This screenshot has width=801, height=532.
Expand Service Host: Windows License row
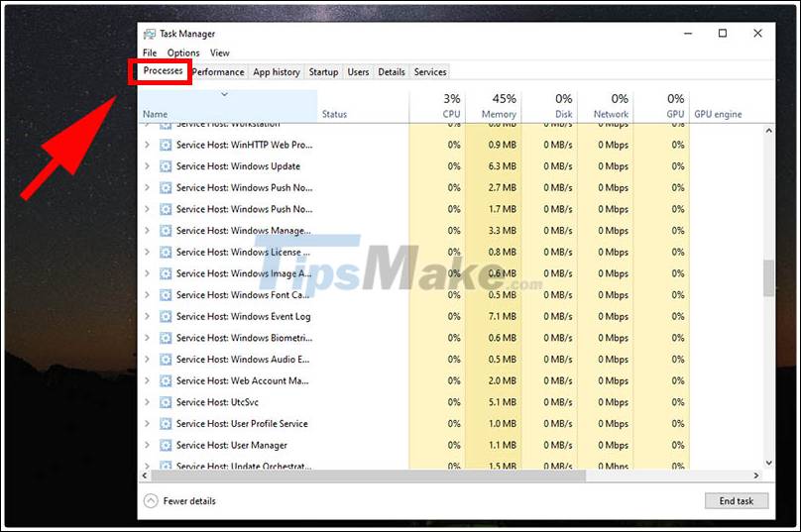(x=147, y=253)
